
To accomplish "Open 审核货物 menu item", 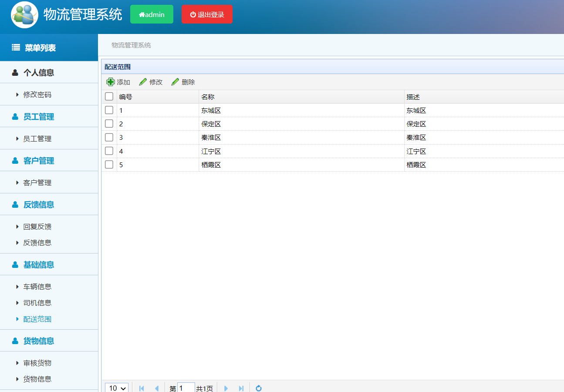I will pos(37,363).
